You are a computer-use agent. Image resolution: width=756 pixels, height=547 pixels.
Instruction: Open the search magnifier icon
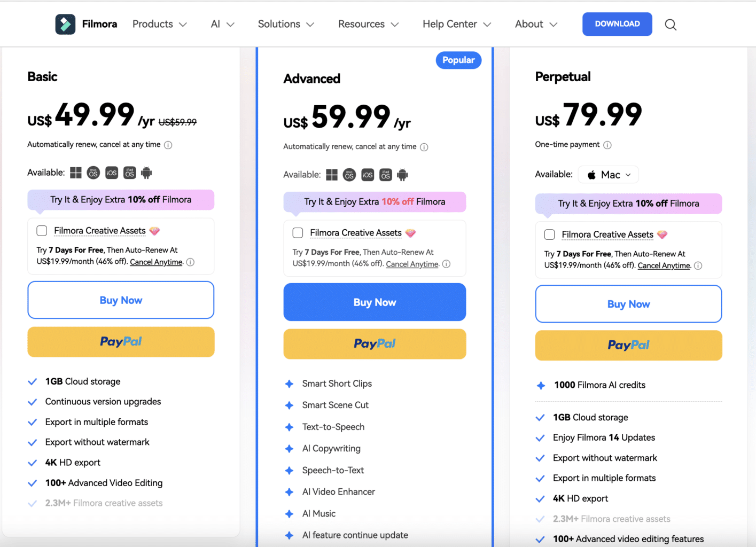(671, 25)
